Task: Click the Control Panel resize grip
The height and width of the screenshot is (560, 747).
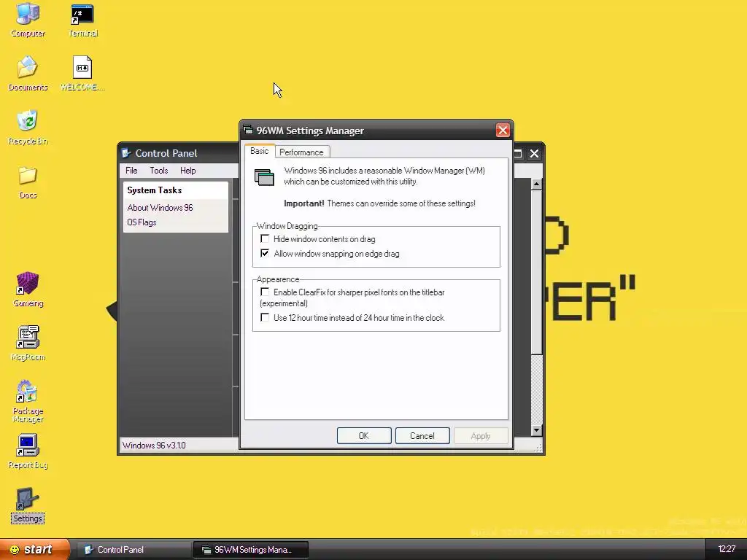Action: tap(538, 448)
